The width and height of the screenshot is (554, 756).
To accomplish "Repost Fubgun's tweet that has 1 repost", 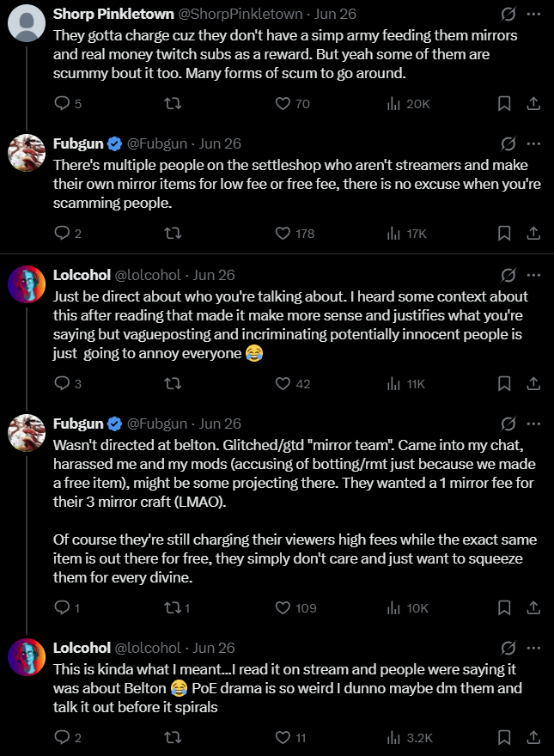I will coord(177,608).
